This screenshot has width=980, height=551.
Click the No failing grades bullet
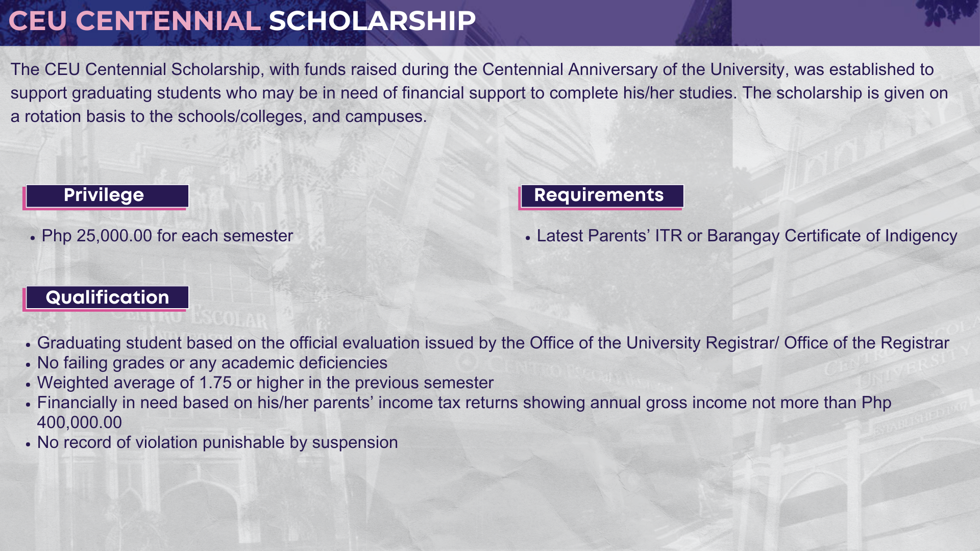pos(212,363)
